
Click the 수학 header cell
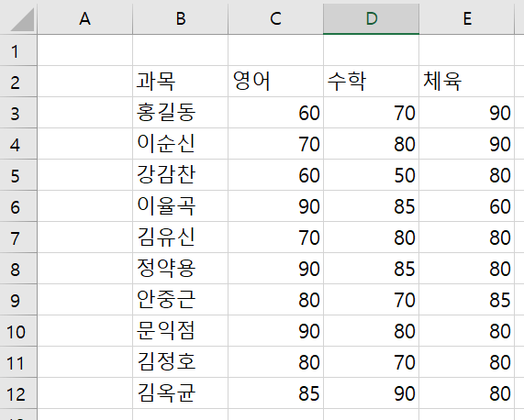pos(372,82)
